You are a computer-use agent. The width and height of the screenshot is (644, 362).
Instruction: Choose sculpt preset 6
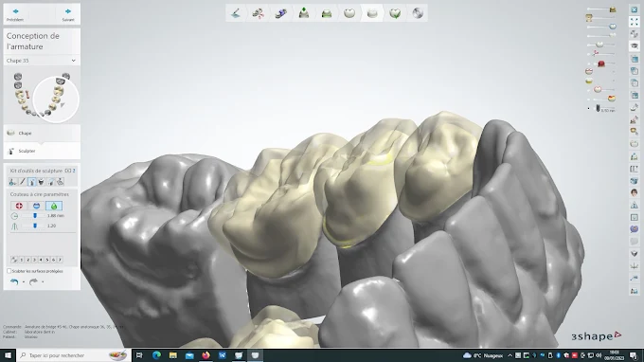[x=53, y=260]
